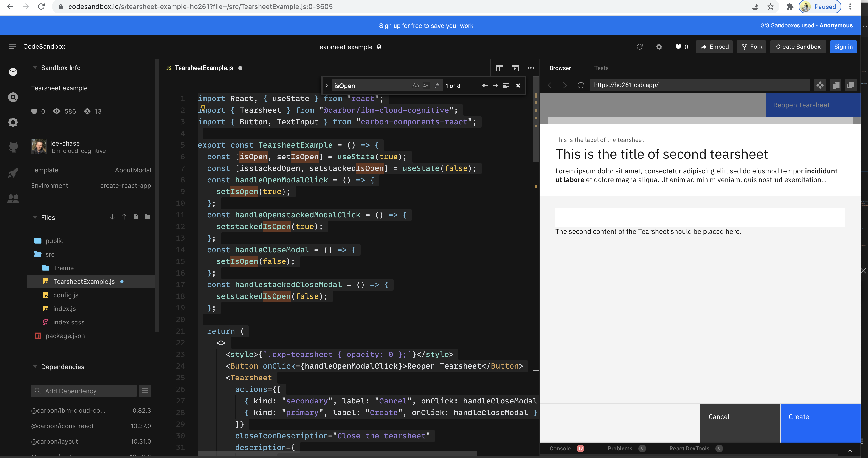Click the Fork button
868x458 pixels.
[x=751, y=47]
